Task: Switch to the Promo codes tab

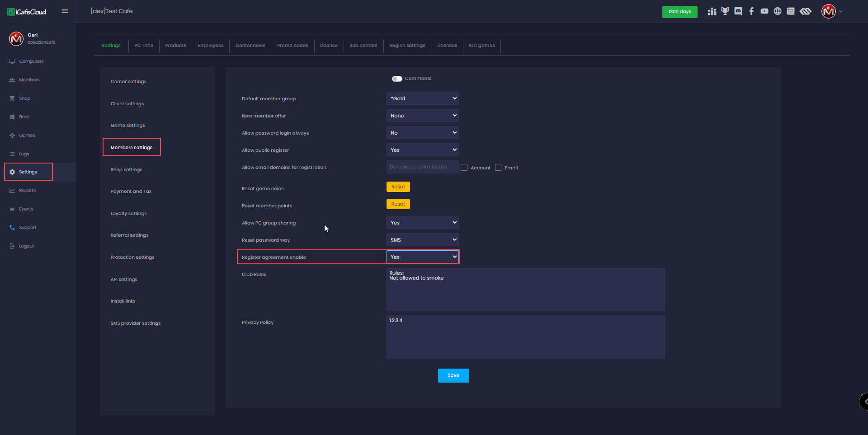Action: pyautogui.click(x=292, y=46)
